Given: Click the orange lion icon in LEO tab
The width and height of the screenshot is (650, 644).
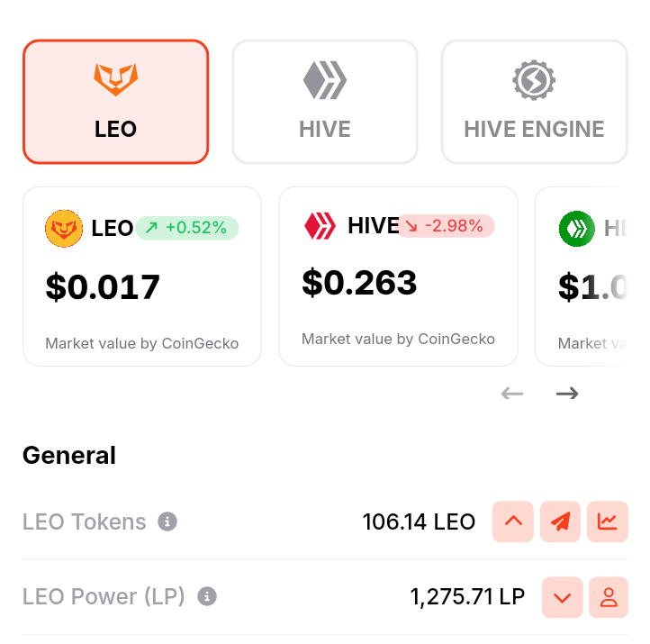Looking at the screenshot, I should (115, 79).
